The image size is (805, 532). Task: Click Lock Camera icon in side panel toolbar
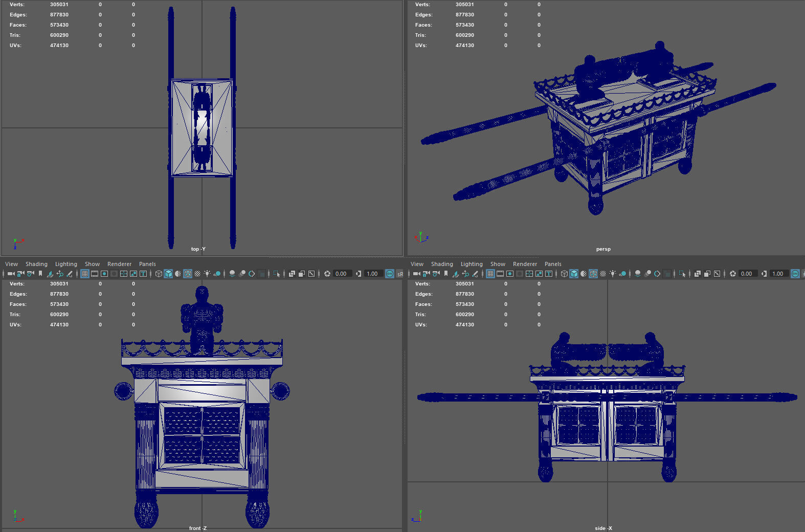point(426,274)
